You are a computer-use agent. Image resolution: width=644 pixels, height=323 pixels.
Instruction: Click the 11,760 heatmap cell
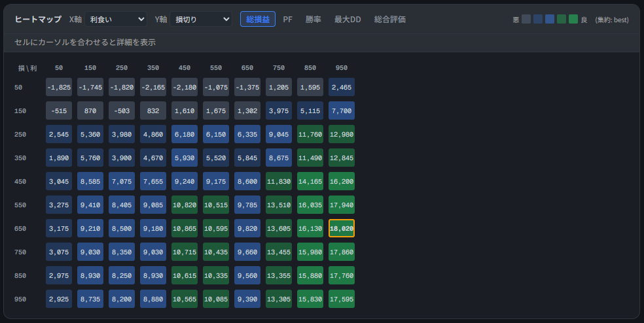310,134
